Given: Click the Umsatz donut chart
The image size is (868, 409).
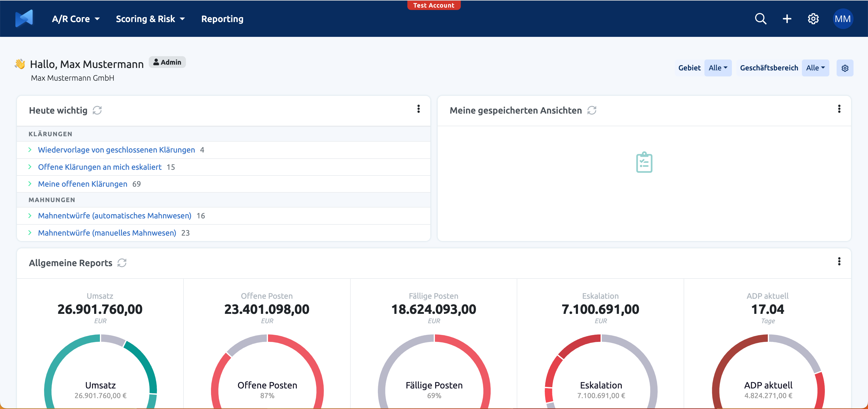Looking at the screenshot, I should click(101, 371).
